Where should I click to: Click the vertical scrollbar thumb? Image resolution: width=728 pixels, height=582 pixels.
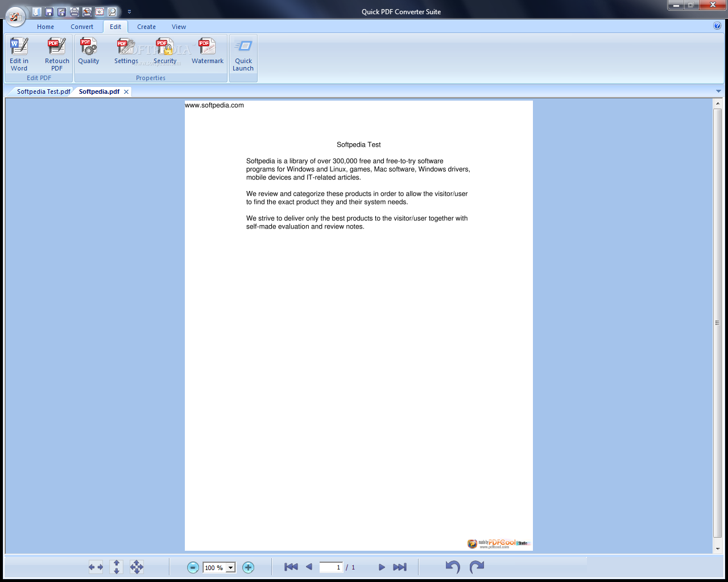point(718,323)
